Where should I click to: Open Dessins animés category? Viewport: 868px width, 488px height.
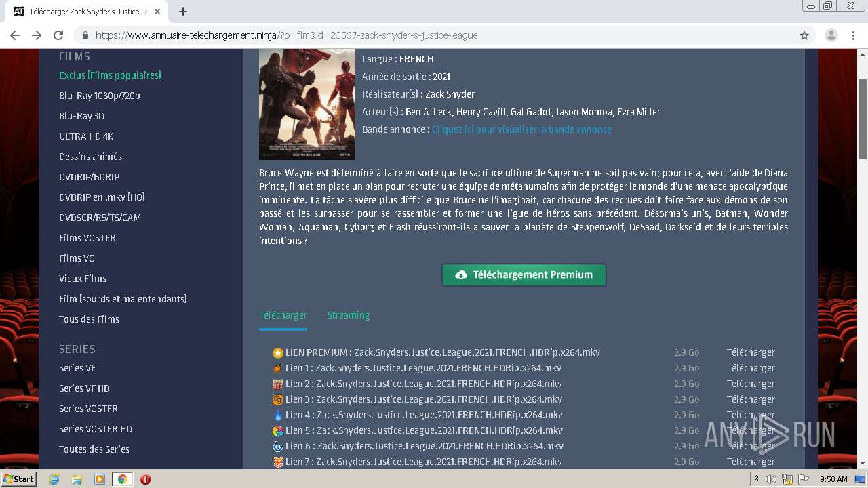tap(90, 157)
